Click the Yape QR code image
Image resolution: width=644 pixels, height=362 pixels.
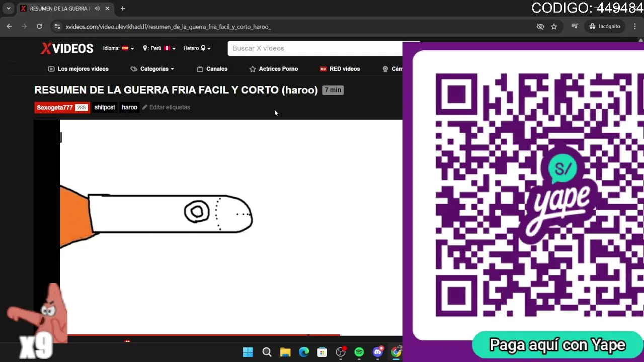(x=539, y=195)
